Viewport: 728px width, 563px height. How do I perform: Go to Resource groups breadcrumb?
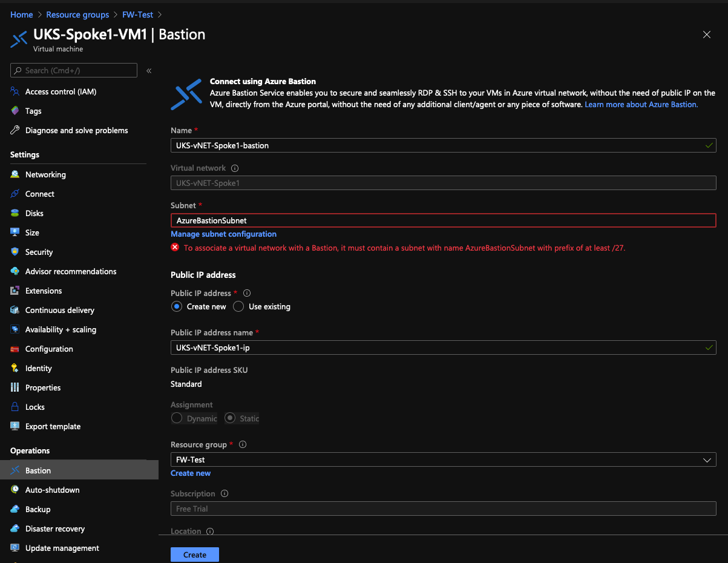pos(77,15)
